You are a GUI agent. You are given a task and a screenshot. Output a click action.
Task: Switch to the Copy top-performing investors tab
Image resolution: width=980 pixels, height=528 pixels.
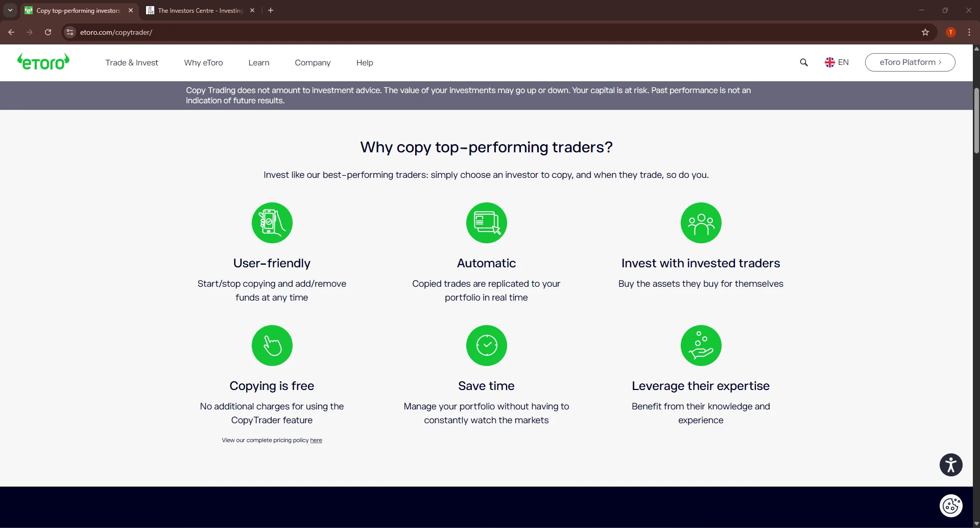click(x=78, y=10)
